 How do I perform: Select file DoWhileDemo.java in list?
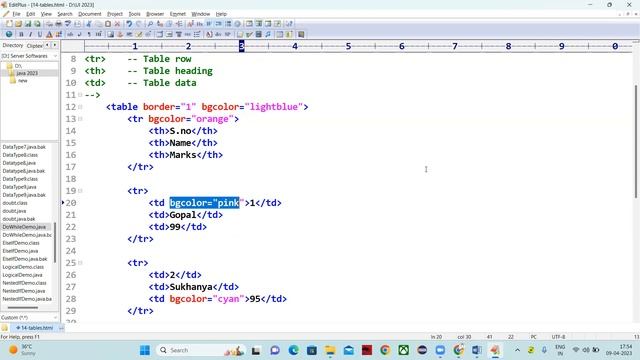(x=24, y=227)
